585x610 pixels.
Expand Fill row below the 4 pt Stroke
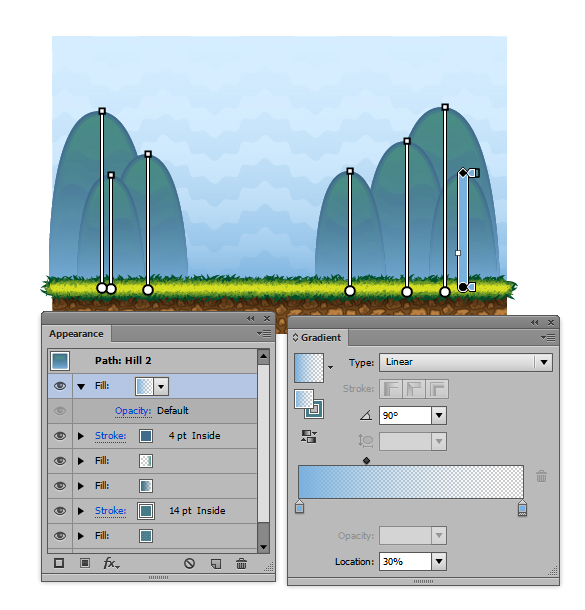pos(81,461)
